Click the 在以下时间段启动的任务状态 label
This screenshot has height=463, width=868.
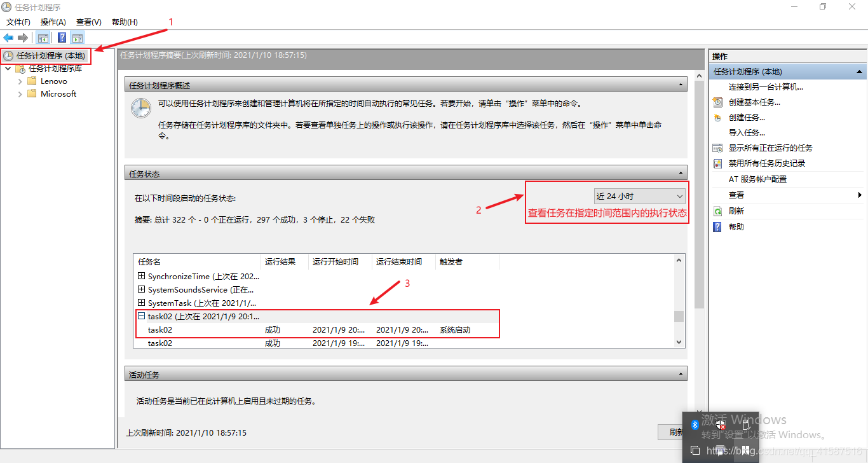tap(186, 198)
